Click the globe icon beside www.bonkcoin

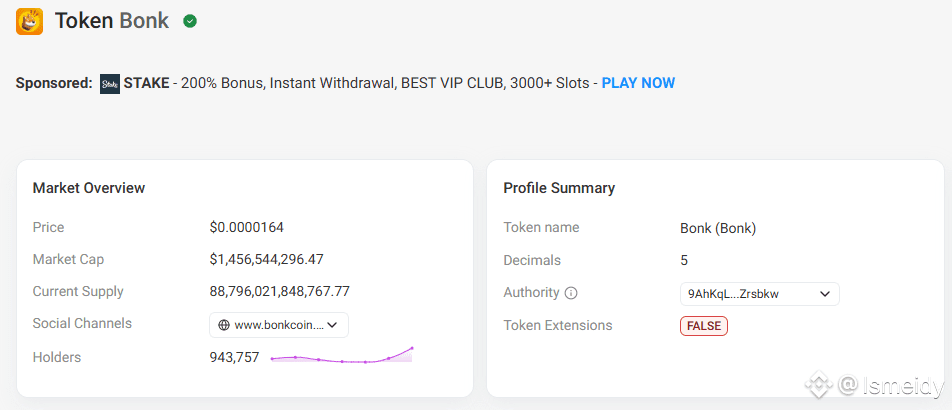[x=224, y=325]
